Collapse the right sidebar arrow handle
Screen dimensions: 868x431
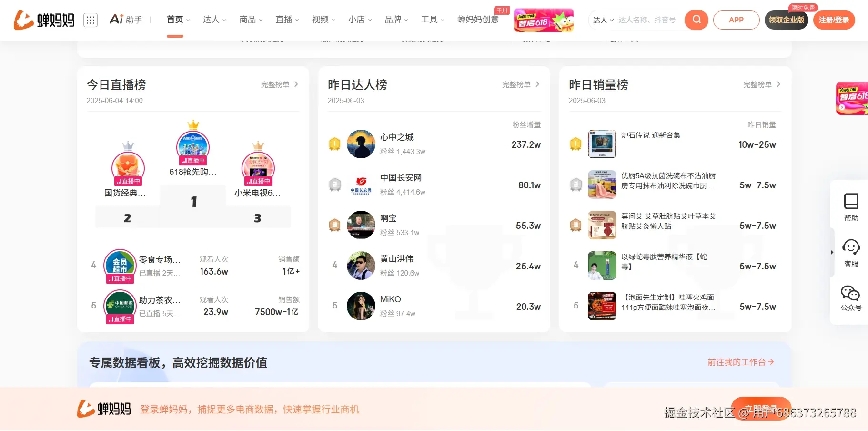pos(832,252)
